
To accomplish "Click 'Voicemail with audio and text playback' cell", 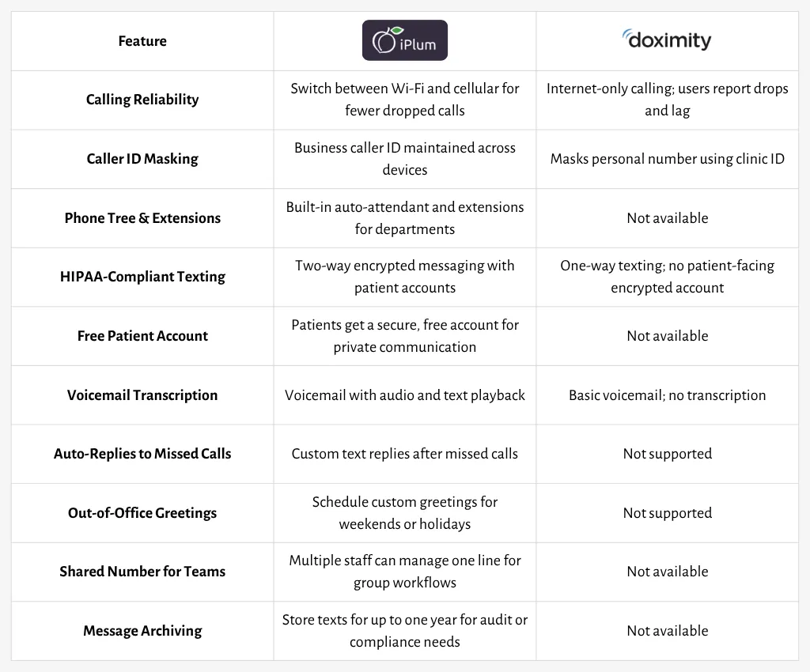I will [x=404, y=395].
